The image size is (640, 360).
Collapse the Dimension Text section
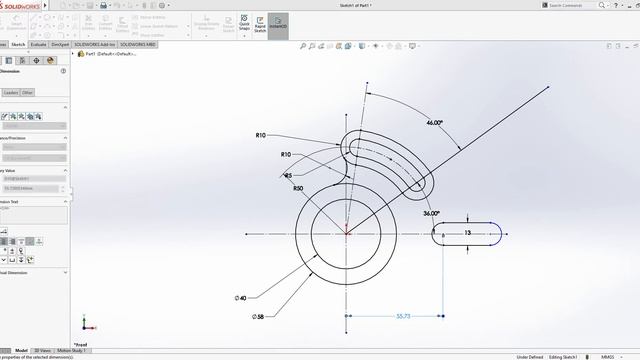65,201
